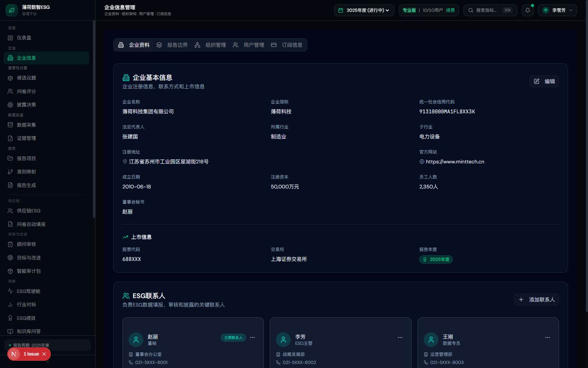588x368 pixels.
Task: Click stock code 688XXX
Action: pyautogui.click(x=132, y=259)
